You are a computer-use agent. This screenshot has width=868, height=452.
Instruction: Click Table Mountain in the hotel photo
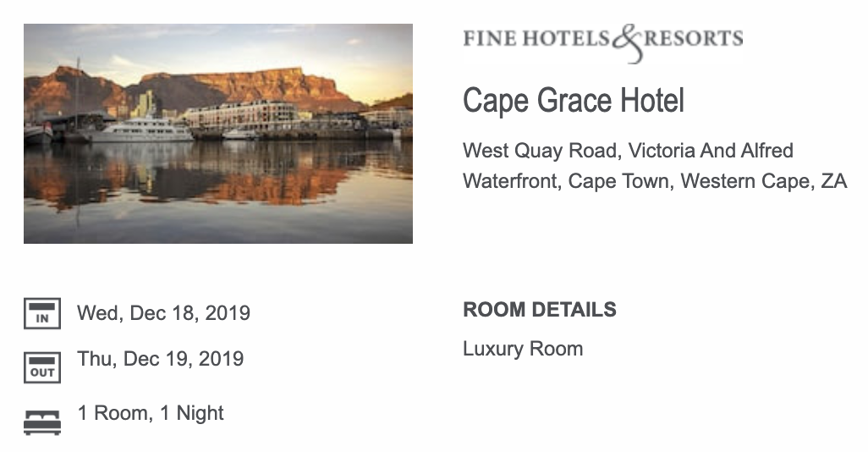[254, 85]
